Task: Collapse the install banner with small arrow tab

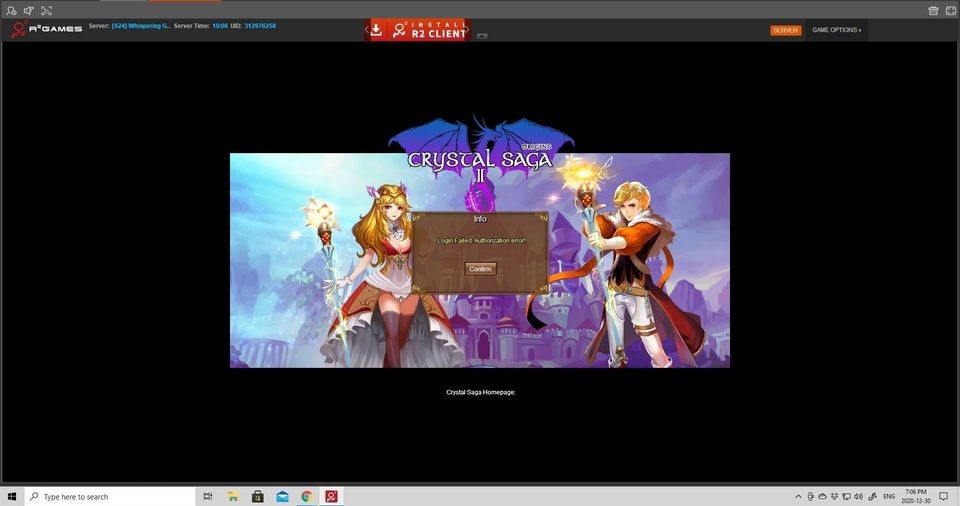Action: tap(482, 36)
